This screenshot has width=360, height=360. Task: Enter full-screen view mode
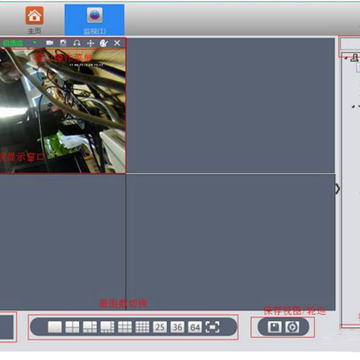pos(213,327)
